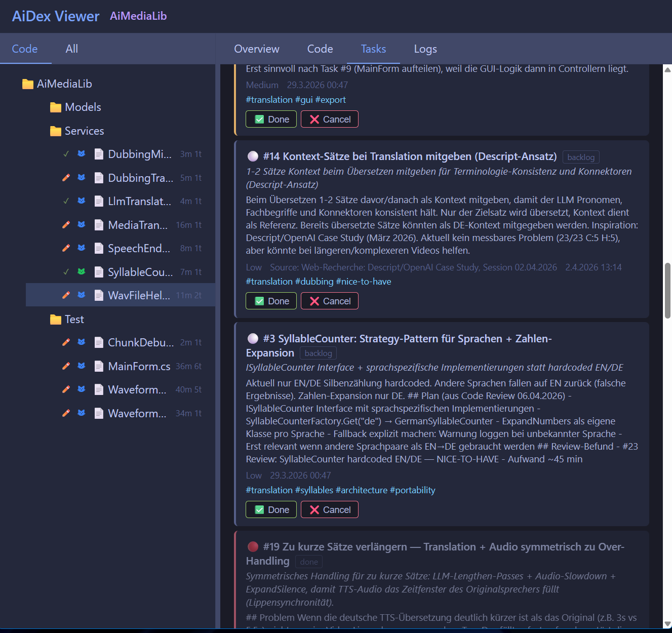Switch to the Logs tab
This screenshot has height=633, width=672.
425,49
